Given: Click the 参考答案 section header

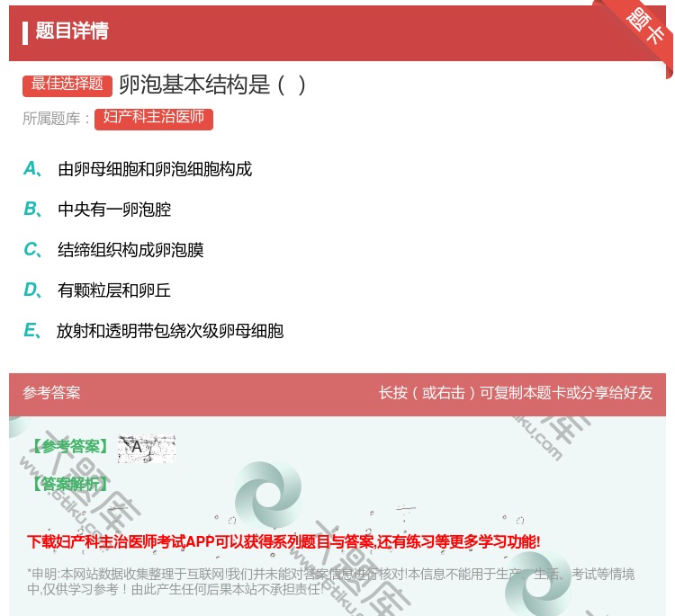Looking at the screenshot, I should (51, 392).
